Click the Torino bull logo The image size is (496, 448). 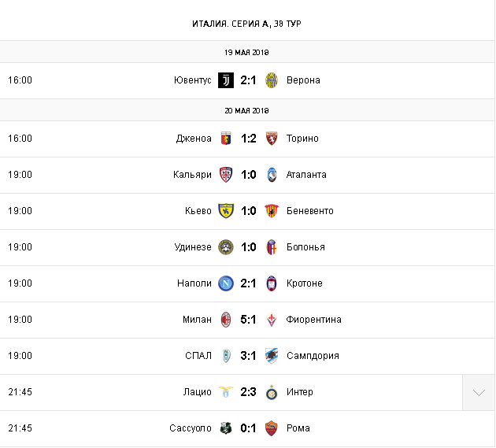point(272,139)
